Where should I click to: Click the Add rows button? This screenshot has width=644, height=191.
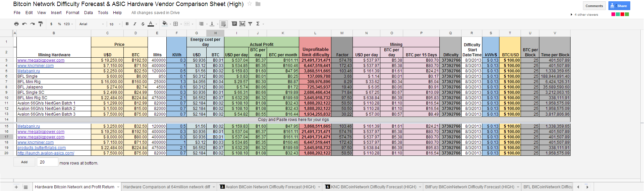point(24,162)
